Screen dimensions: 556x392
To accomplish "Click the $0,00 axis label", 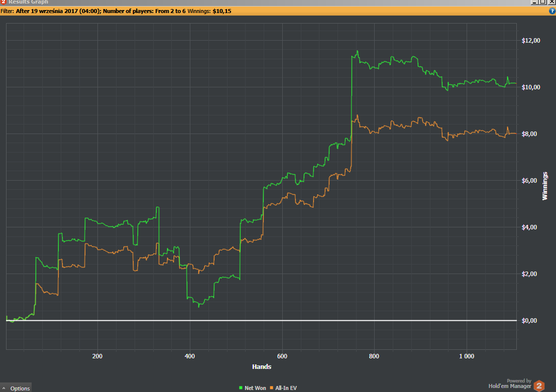I will pyautogui.click(x=529, y=321).
